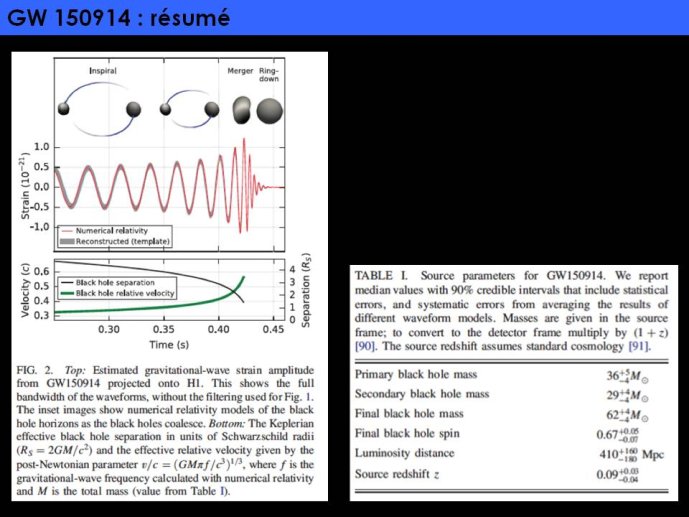
Task: Select the "Inspiral" label in the figure
Action: tap(103, 71)
